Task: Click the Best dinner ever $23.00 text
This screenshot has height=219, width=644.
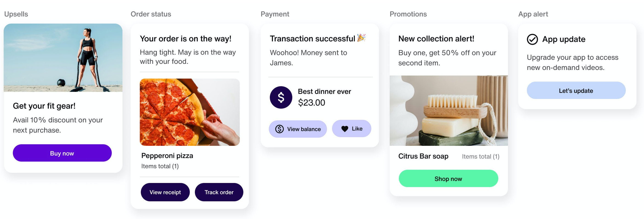Action: [324, 97]
